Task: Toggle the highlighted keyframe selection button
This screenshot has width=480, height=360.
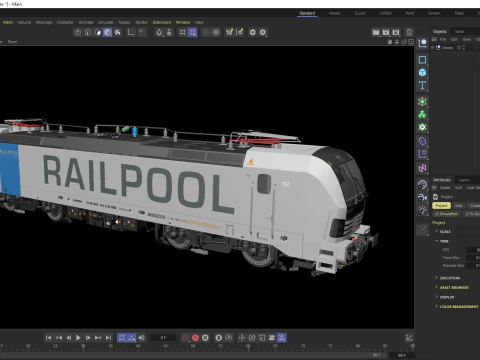Action: pyautogui.click(x=282, y=338)
